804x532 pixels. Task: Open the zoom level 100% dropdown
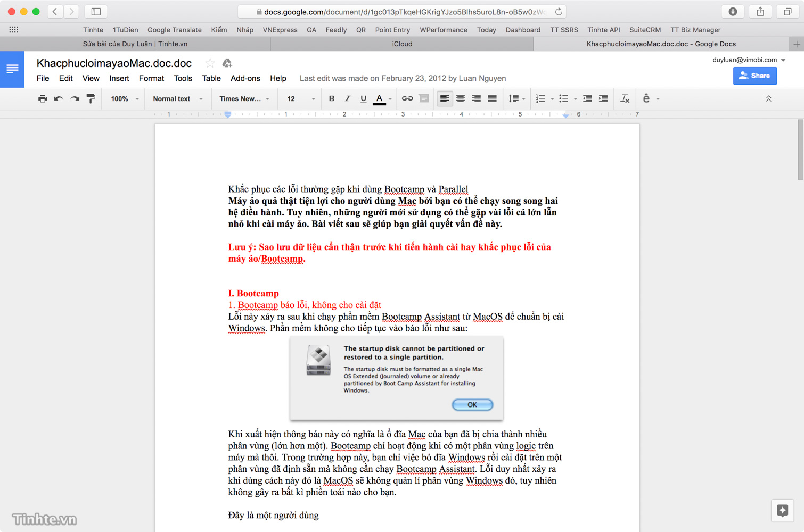pyautogui.click(x=125, y=98)
